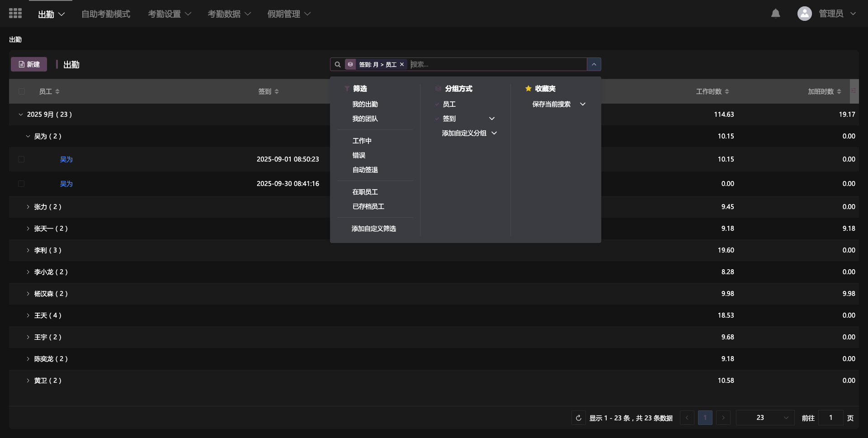868x438 pixels.
Task: Collapse the search options panel toggle
Action: coord(594,65)
